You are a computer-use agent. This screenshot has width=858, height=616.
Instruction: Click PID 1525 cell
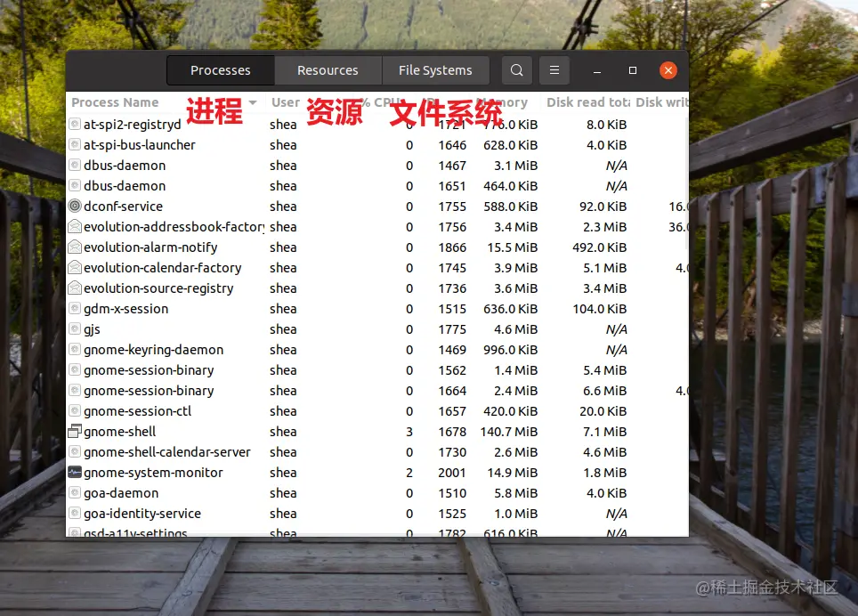tap(452, 514)
